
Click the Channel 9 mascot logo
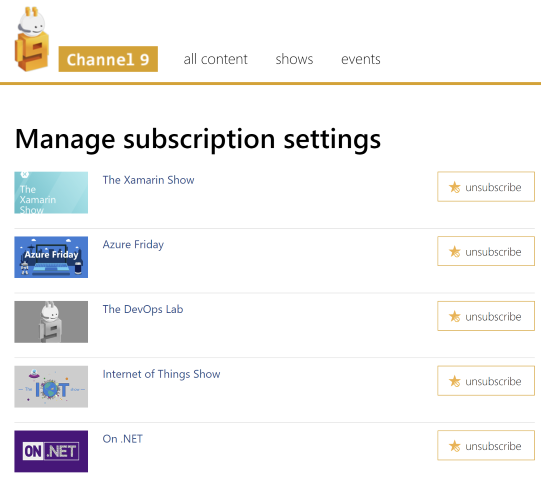click(x=32, y=39)
